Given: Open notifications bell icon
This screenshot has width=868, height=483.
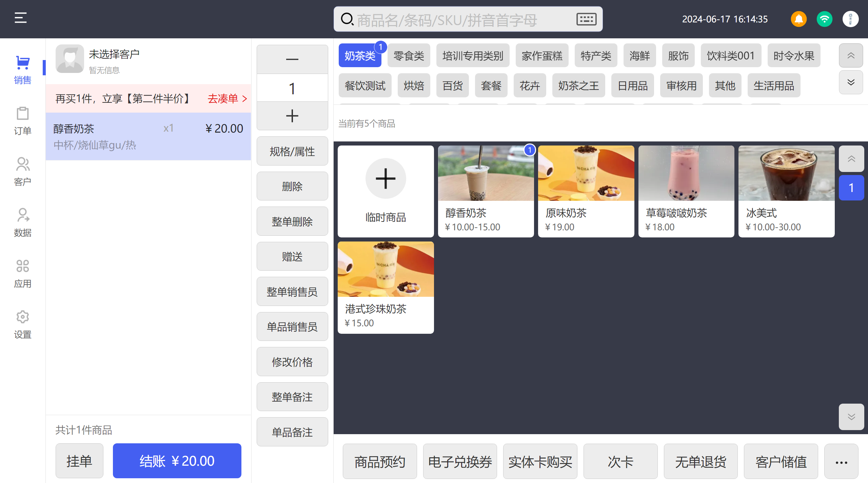Looking at the screenshot, I should point(799,19).
